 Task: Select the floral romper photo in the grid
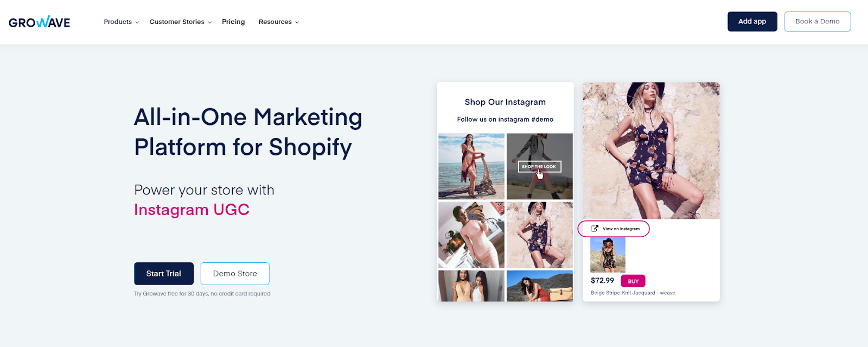pyautogui.click(x=540, y=235)
